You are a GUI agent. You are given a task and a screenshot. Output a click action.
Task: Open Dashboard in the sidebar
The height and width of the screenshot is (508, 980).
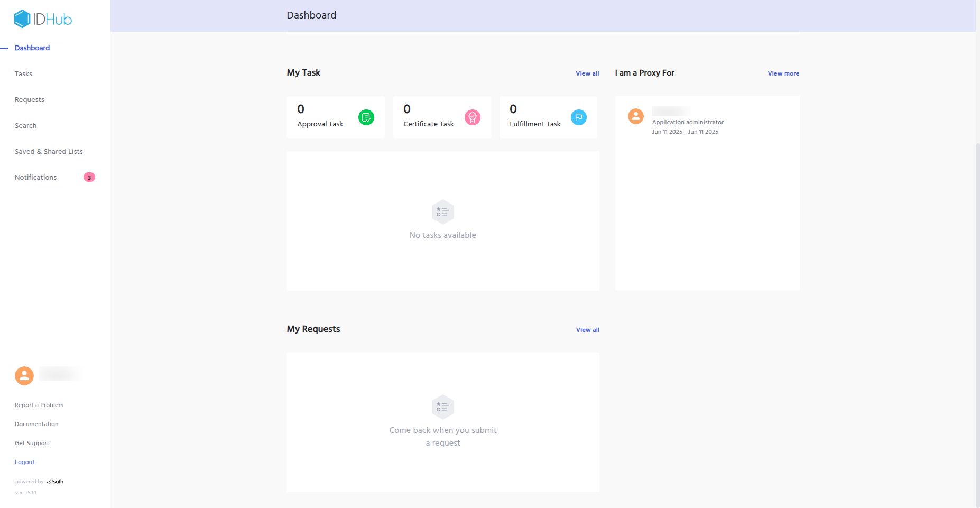(x=32, y=48)
